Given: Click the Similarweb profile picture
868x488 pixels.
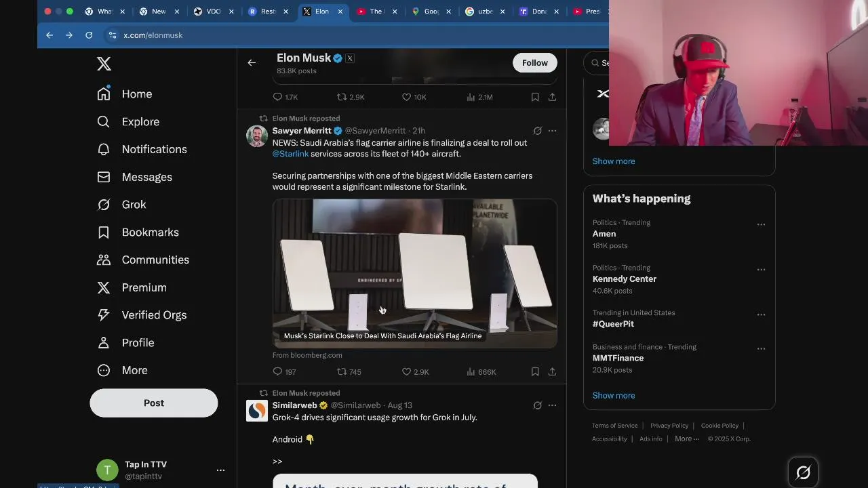Looking at the screenshot, I should pos(256,411).
